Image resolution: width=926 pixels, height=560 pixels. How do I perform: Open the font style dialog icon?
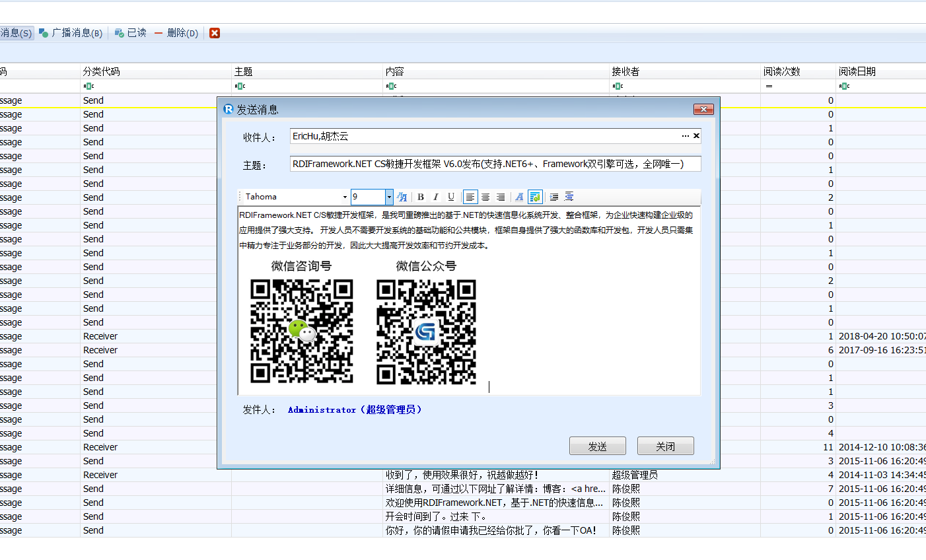402,197
